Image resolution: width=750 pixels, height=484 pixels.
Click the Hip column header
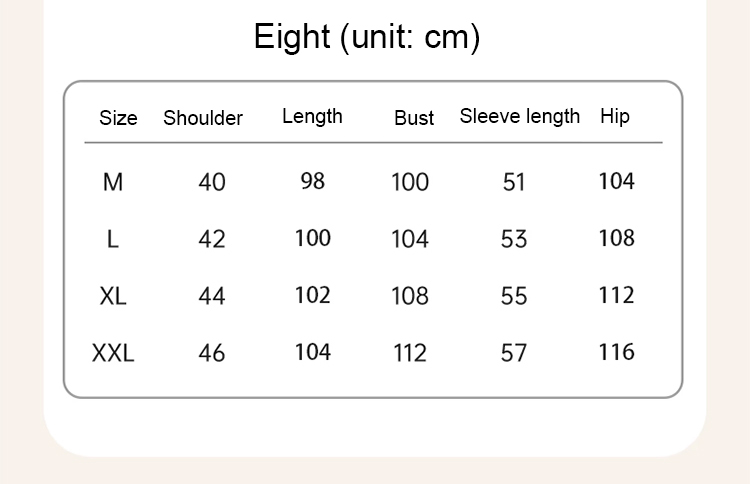615,116
